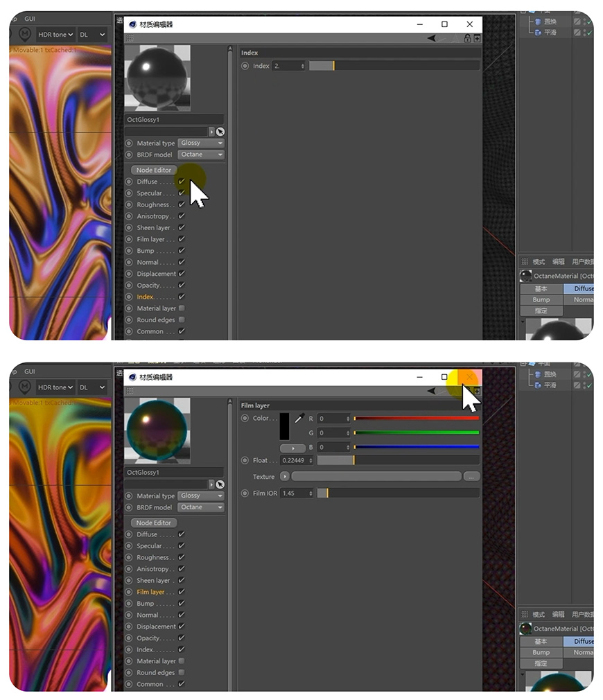
Task: Click the panel grip dots beside the 模式 menu
Action: pos(525,261)
